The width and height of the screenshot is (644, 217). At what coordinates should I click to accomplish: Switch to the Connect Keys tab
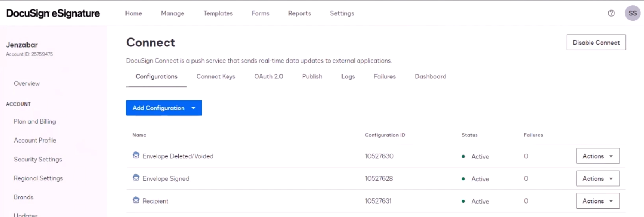coord(215,76)
